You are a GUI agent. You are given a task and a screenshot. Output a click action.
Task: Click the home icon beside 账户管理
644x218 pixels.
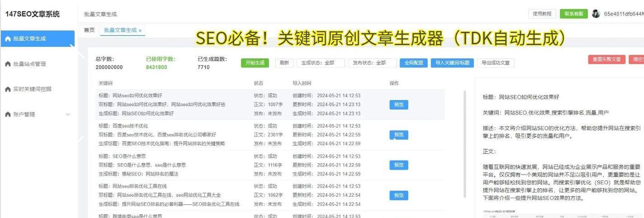click(8, 114)
